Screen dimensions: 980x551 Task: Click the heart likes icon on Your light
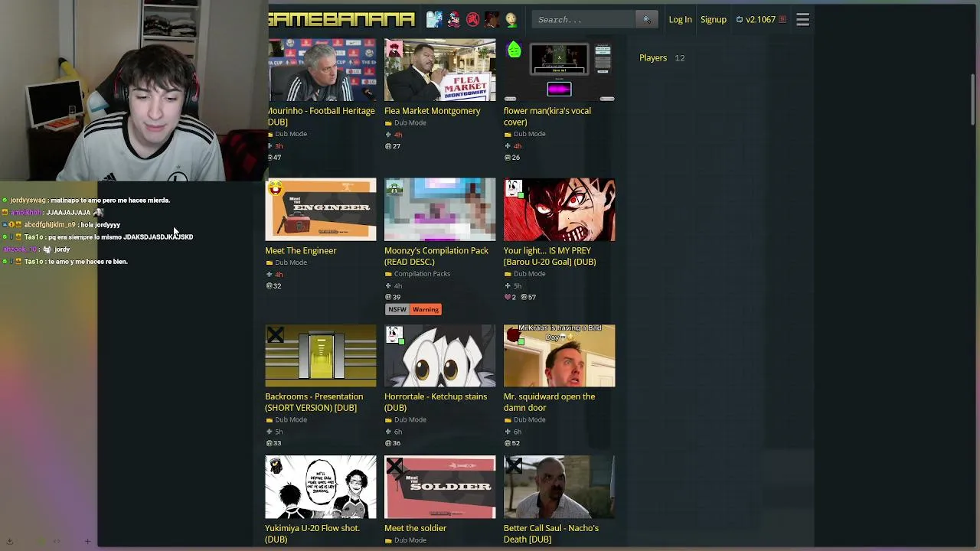(508, 297)
